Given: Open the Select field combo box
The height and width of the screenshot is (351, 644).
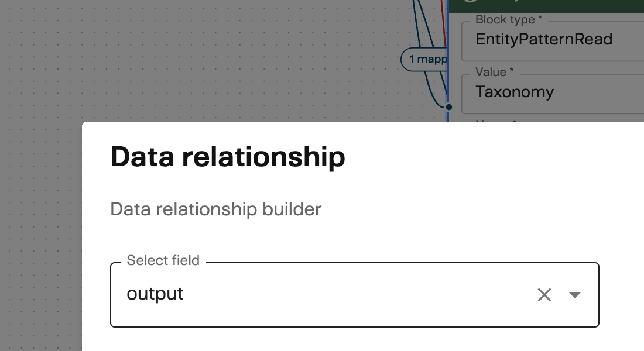Looking at the screenshot, I should tap(354, 295).
